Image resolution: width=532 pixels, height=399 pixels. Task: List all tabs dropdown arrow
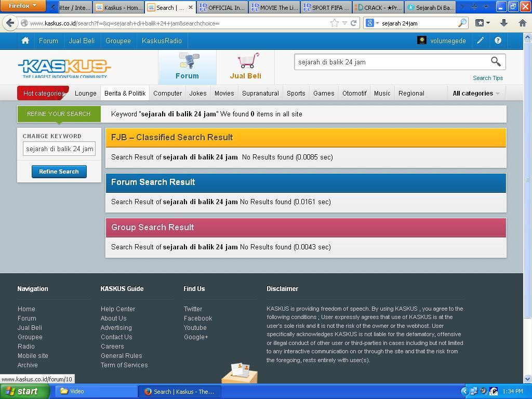tap(486, 7)
